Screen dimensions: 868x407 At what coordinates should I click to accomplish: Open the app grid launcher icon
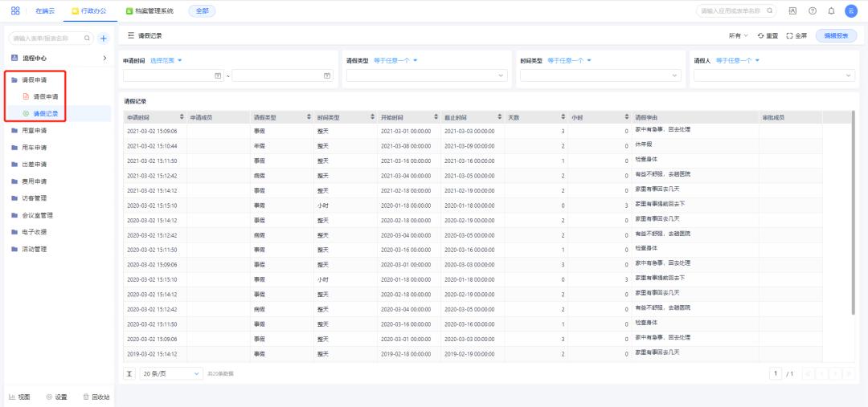point(15,11)
